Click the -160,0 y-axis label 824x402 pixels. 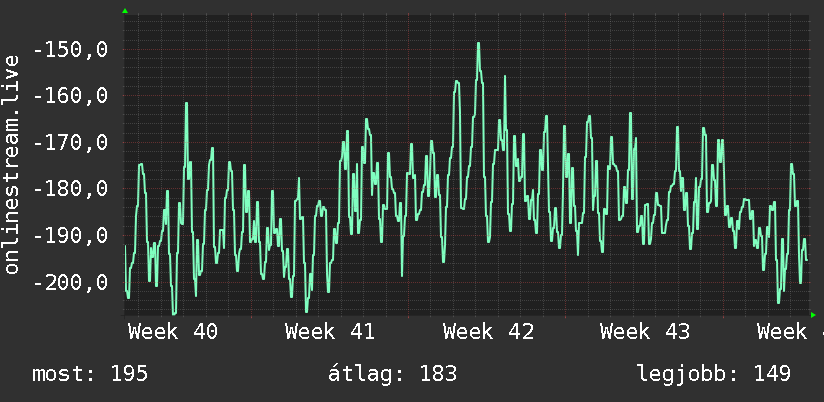70,96
